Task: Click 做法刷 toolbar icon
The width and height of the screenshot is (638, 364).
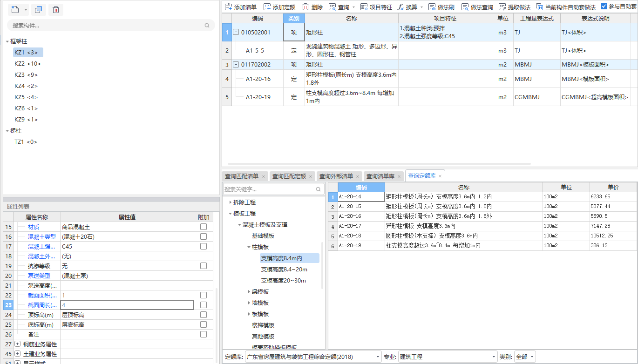Action: (x=432, y=7)
